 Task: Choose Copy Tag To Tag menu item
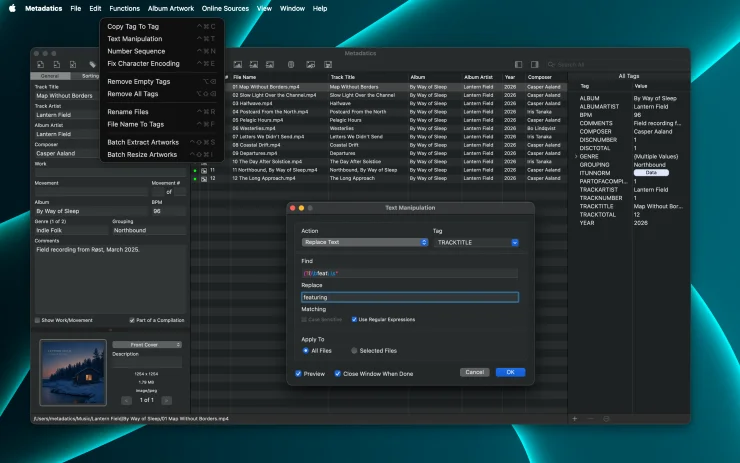tap(161, 27)
